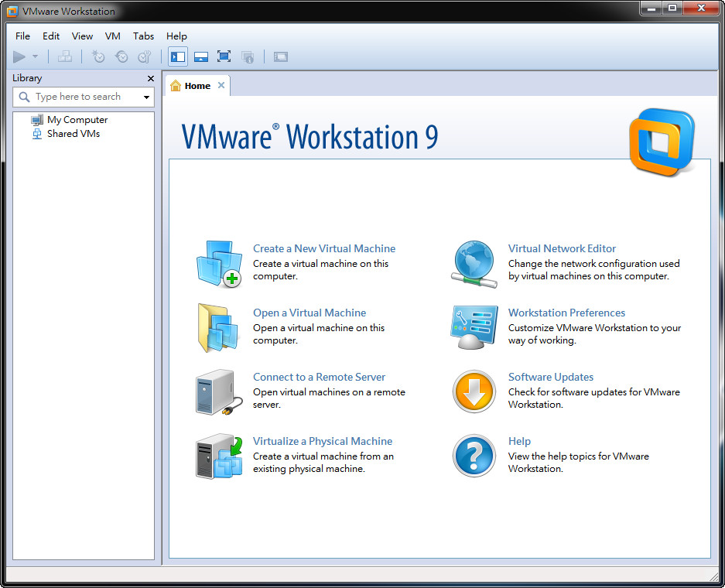Click the Virtualize a Physical Machine link
725x588 pixels.
(x=323, y=442)
